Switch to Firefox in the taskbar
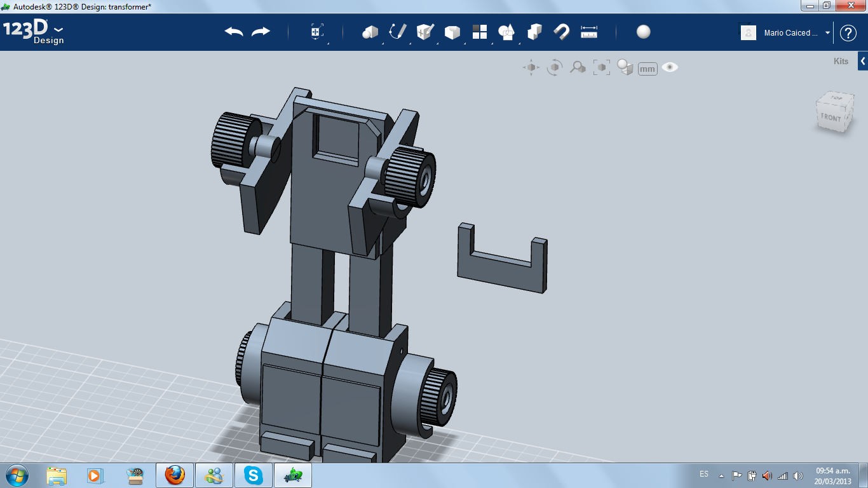 (175, 475)
